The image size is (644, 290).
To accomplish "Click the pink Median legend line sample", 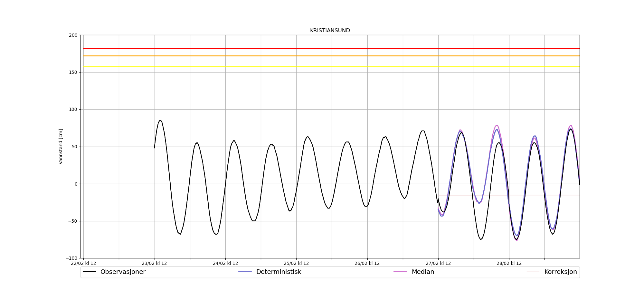I will [x=400, y=272].
